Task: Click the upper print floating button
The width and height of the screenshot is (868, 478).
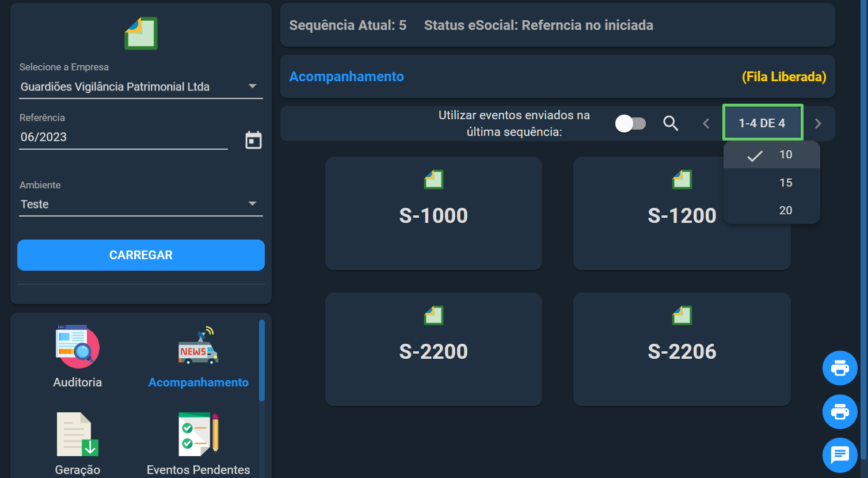Action: coord(840,368)
